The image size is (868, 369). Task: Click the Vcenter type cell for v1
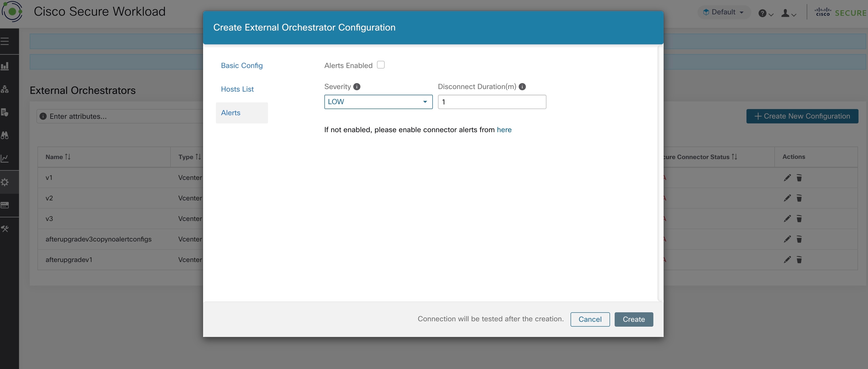click(x=190, y=178)
